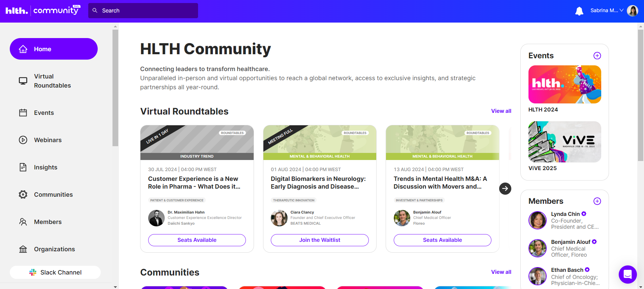Click the plus icon beside Events panel

click(597, 56)
